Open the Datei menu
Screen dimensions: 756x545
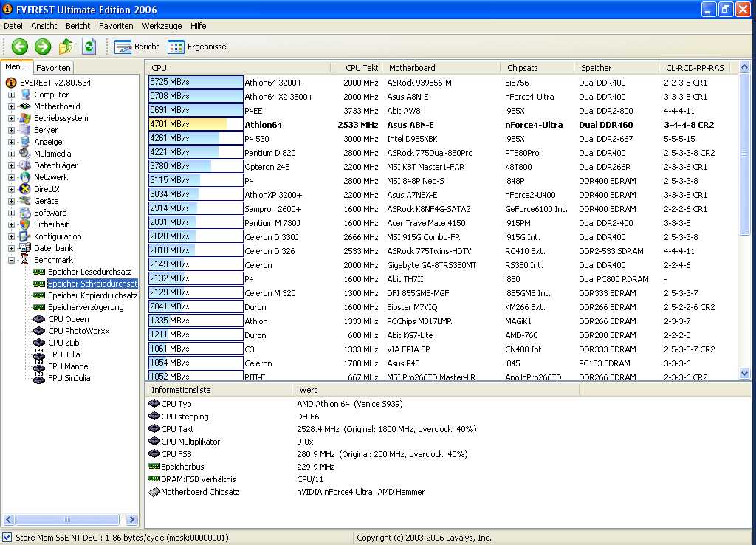pos(13,26)
